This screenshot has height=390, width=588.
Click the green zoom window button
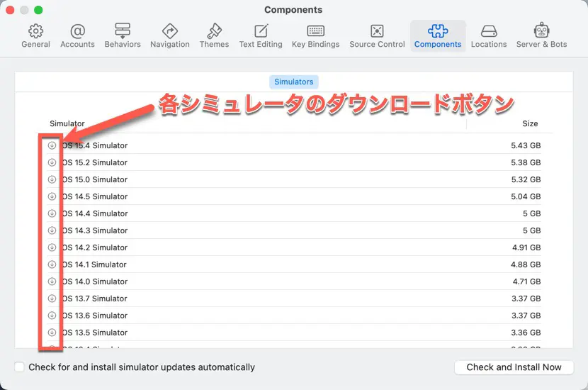point(38,10)
